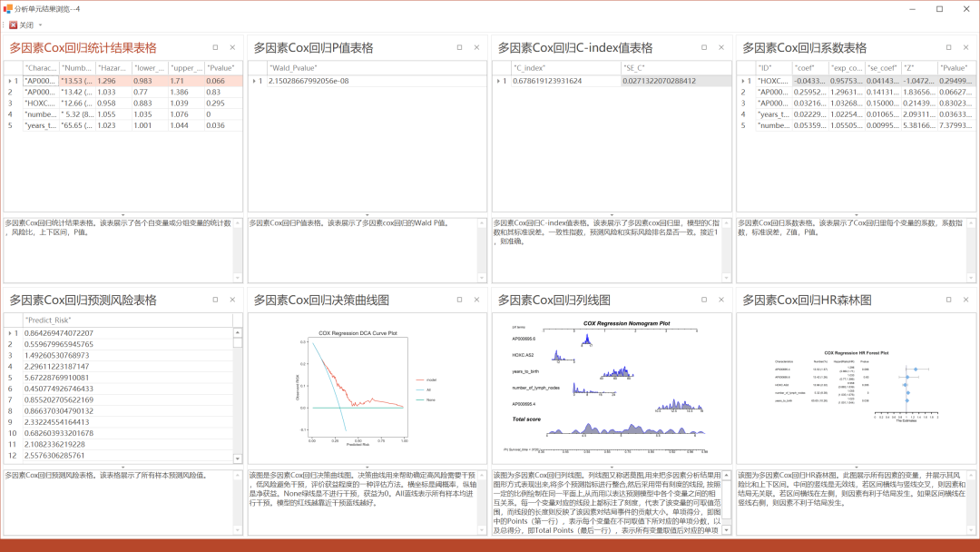
Task: Select hazard ratio cell 1.296
Action: [114, 82]
